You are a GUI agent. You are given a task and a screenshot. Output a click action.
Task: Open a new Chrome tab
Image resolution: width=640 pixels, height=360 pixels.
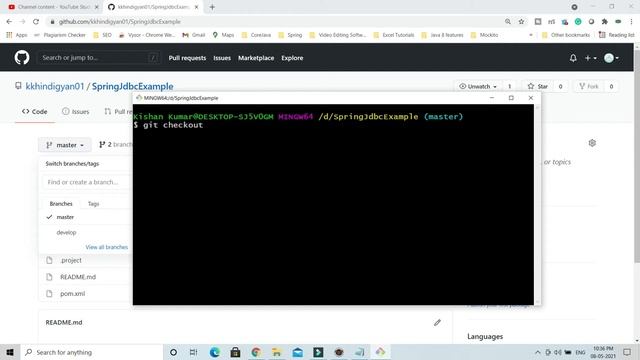[x=212, y=7]
